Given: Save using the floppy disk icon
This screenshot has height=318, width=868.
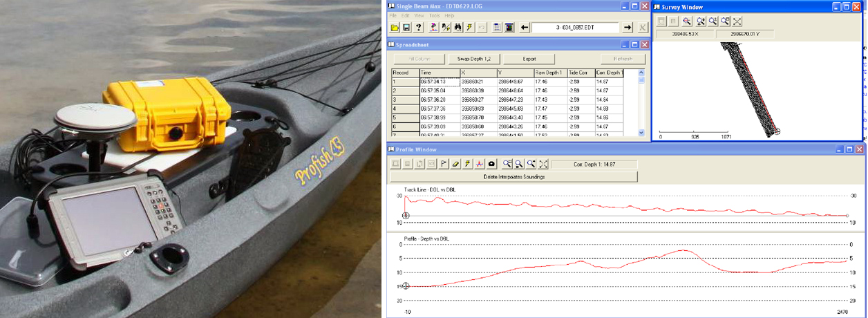Looking at the screenshot, I should point(406,28).
